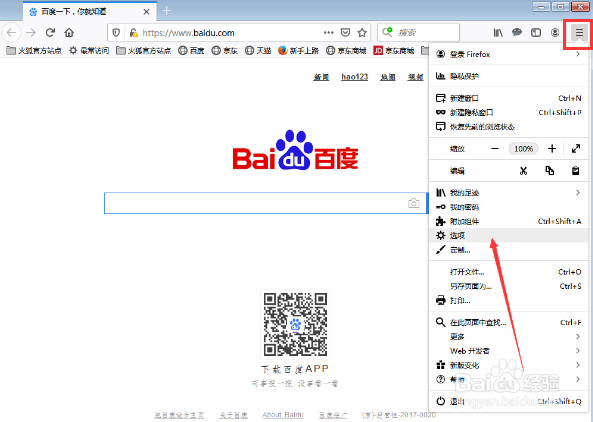Viewport: 593px width, 422px height.
Task: Open the 天猫 bookmark
Action: click(258, 51)
